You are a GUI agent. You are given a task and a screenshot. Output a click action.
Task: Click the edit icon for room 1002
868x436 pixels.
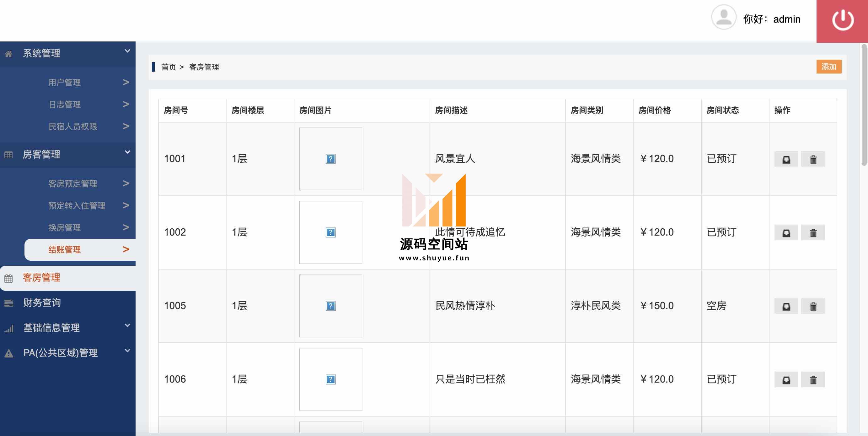coord(786,233)
